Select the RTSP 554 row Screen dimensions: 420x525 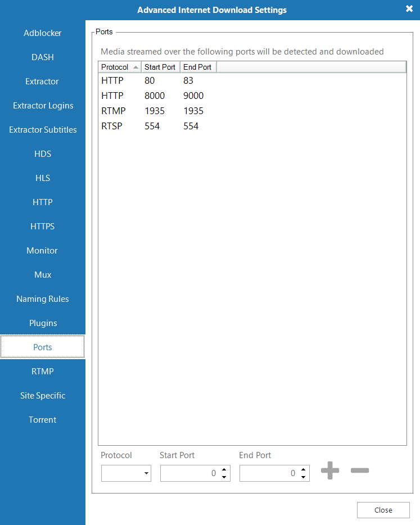click(252, 126)
